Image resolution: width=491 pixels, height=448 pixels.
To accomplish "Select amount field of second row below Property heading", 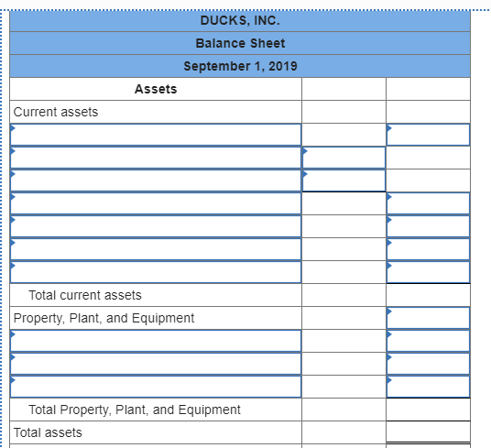I will 428,364.
